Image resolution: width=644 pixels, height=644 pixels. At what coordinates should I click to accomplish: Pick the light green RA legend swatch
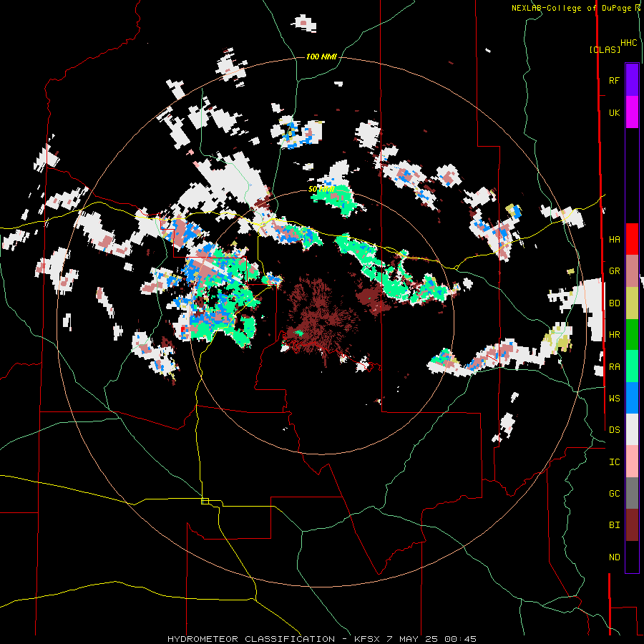coord(632,366)
